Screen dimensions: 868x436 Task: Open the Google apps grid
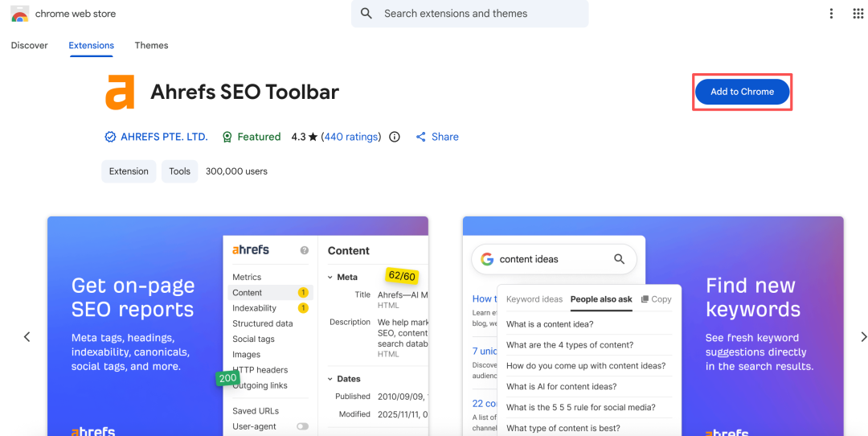(x=858, y=14)
